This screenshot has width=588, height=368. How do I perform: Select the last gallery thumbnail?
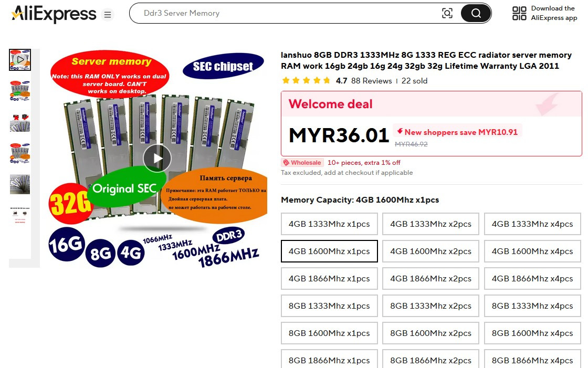coord(20,215)
